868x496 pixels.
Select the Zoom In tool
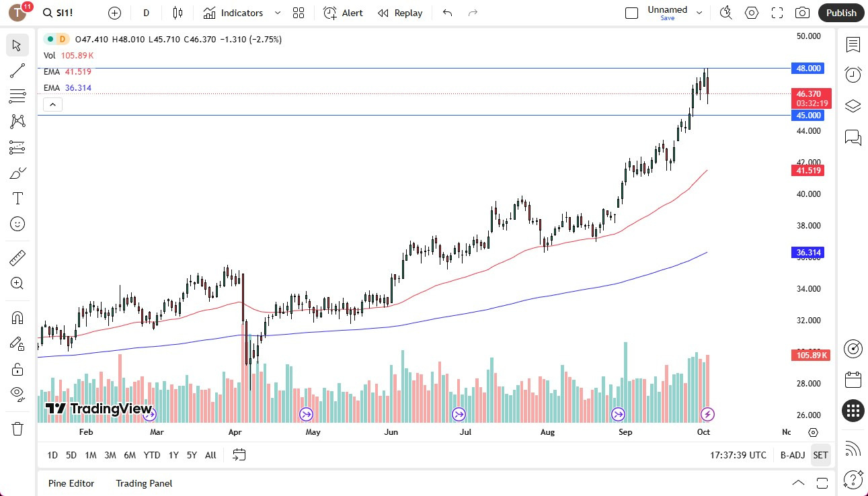17,283
